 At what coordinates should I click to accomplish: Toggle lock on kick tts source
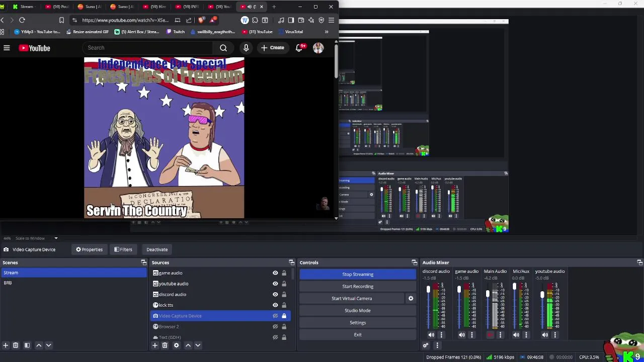[284, 305]
